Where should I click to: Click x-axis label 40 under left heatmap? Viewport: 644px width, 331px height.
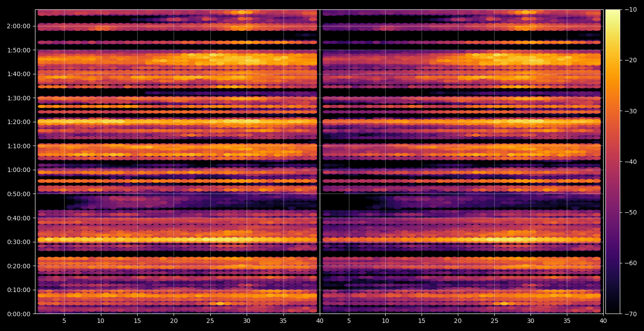click(x=320, y=321)
